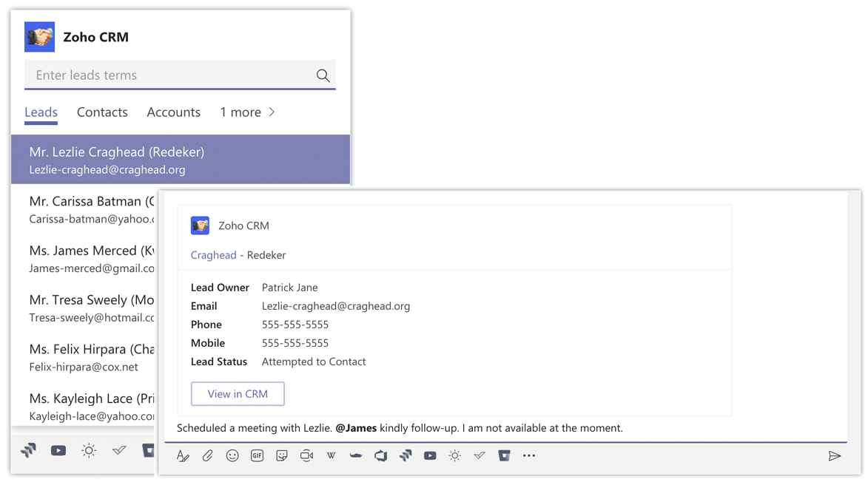This screenshot has width=868, height=485.
Task: Click the checkmark icon below the leads list
Action: click(119, 450)
